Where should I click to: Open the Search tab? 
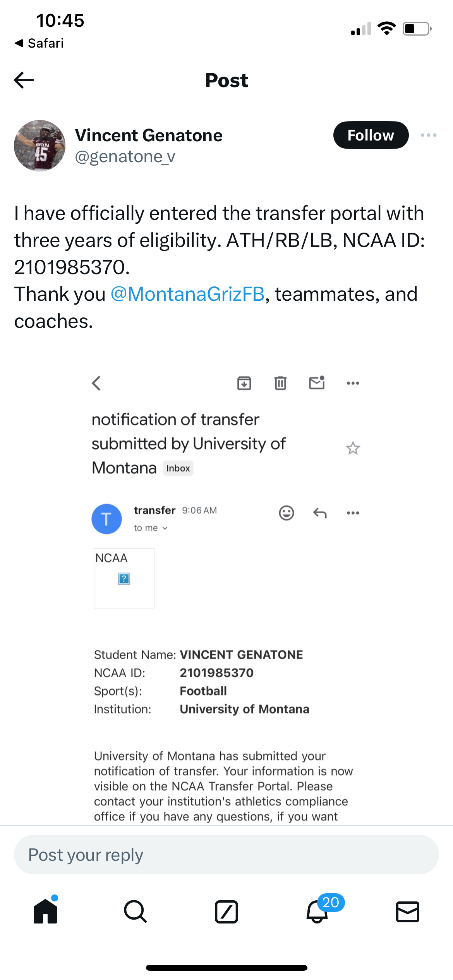coord(136,911)
